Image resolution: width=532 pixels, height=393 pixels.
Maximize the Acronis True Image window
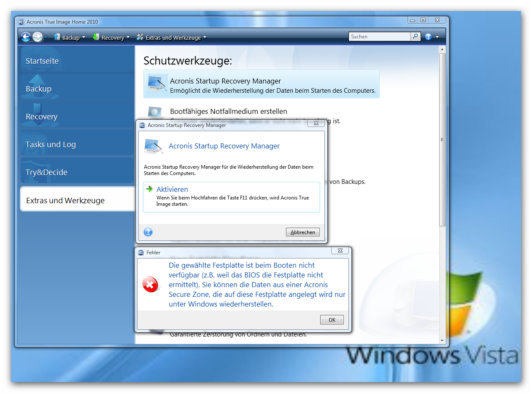pyautogui.click(x=423, y=20)
